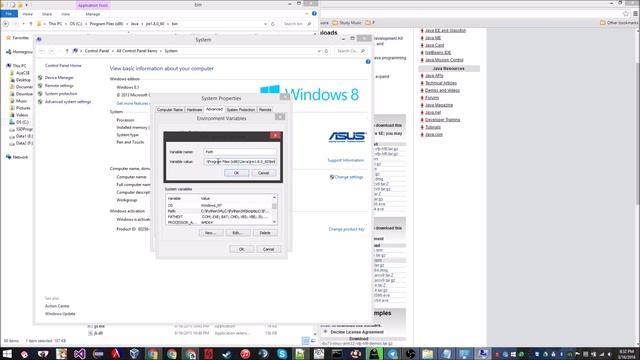Click the Variable name input field

(240, 151)
